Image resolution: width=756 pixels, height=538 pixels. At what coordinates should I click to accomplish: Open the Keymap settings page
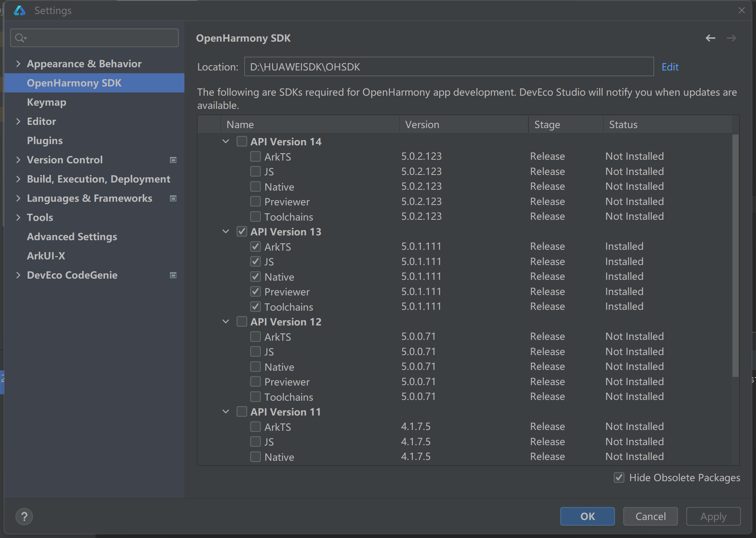click(x=46, y=102)
